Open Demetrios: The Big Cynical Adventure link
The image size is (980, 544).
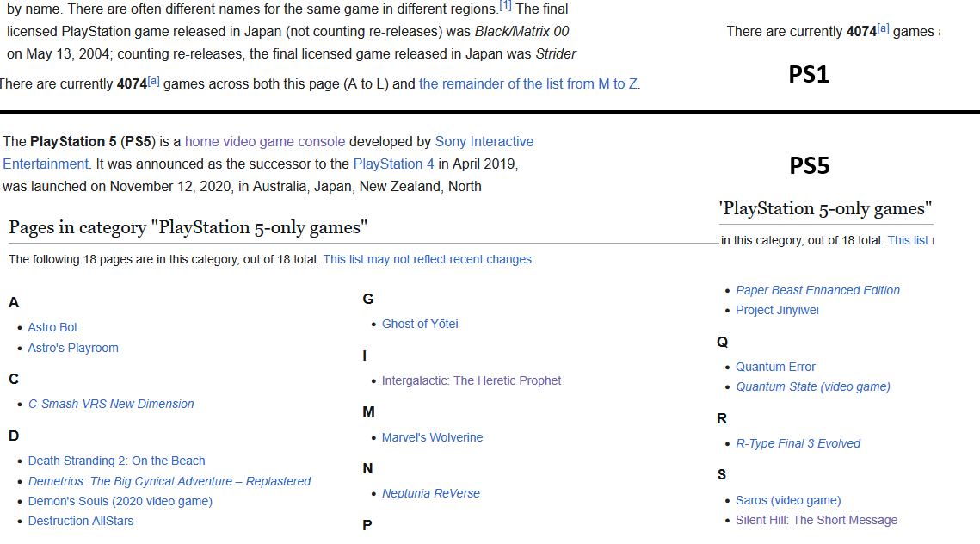pos(169,481)
